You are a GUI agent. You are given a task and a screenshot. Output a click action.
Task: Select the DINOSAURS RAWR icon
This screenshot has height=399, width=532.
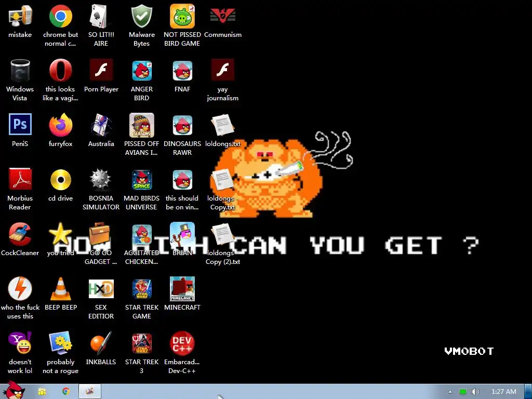point(182,125)
